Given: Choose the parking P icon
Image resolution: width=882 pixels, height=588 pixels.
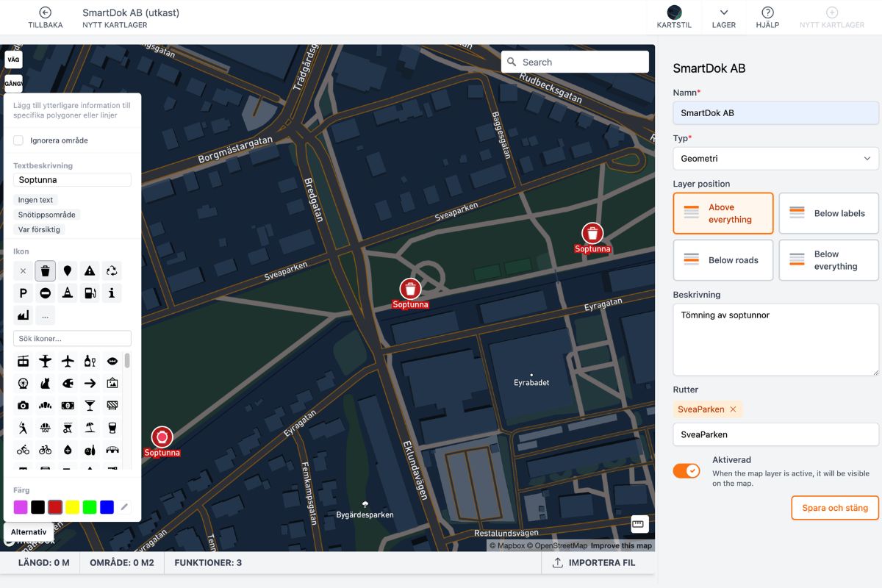Looking at the screenshot, I should tap(24, 293).
